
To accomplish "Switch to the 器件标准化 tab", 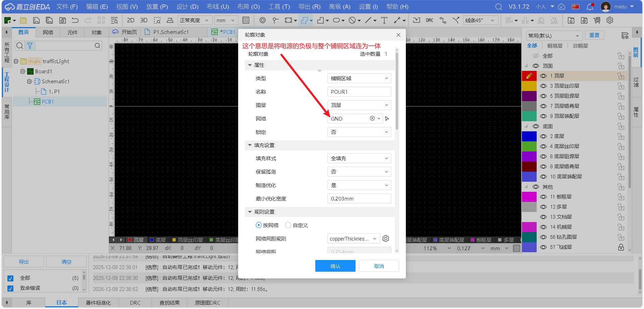I will [x=98, y=302].
